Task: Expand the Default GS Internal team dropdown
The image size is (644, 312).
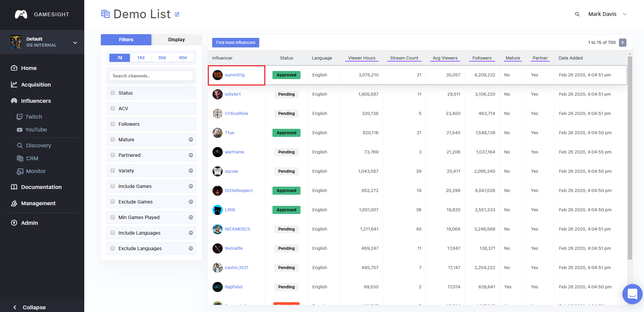Action: (42, 42)
